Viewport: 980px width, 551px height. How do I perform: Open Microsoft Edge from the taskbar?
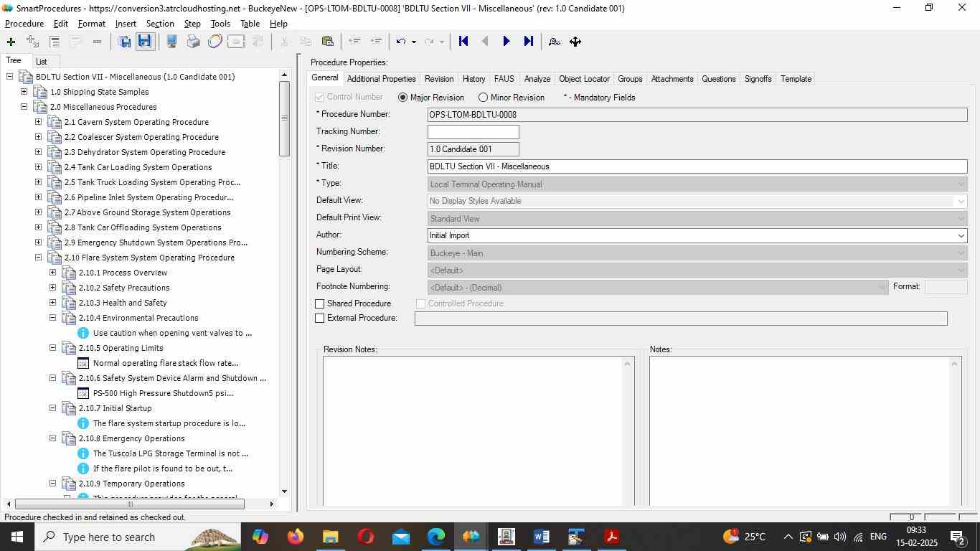[x=436, y=537]
